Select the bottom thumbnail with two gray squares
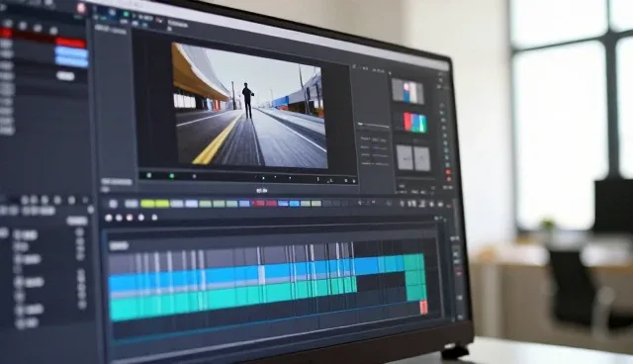 click(413, 158)
